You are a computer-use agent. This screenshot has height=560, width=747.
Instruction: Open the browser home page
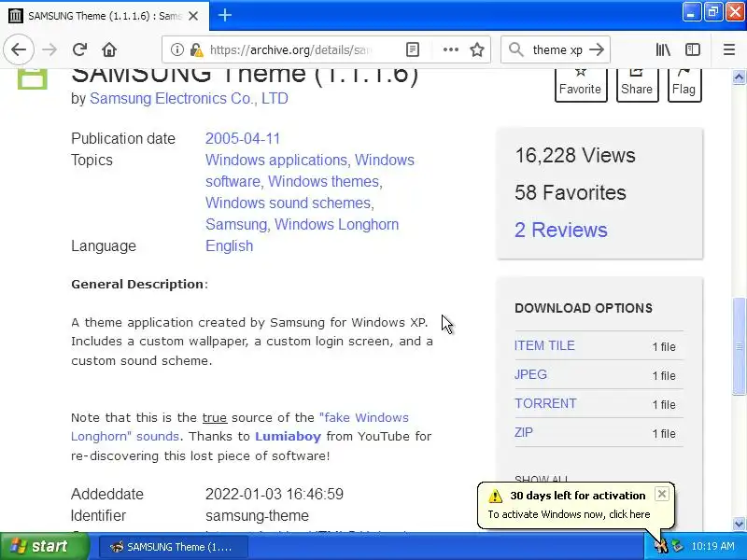point(109,49)
